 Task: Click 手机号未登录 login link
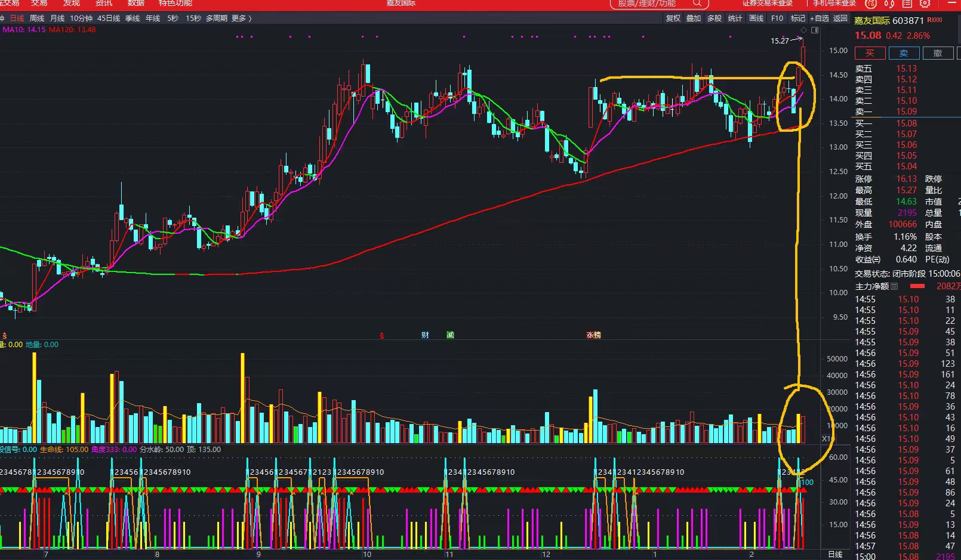[834, 4]
